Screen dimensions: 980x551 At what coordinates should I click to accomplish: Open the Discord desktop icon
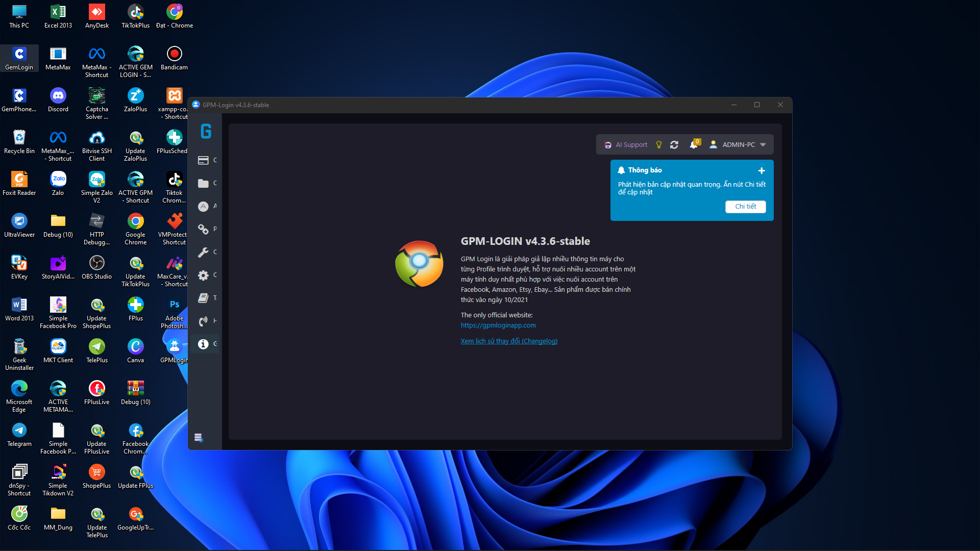(58, 100)
